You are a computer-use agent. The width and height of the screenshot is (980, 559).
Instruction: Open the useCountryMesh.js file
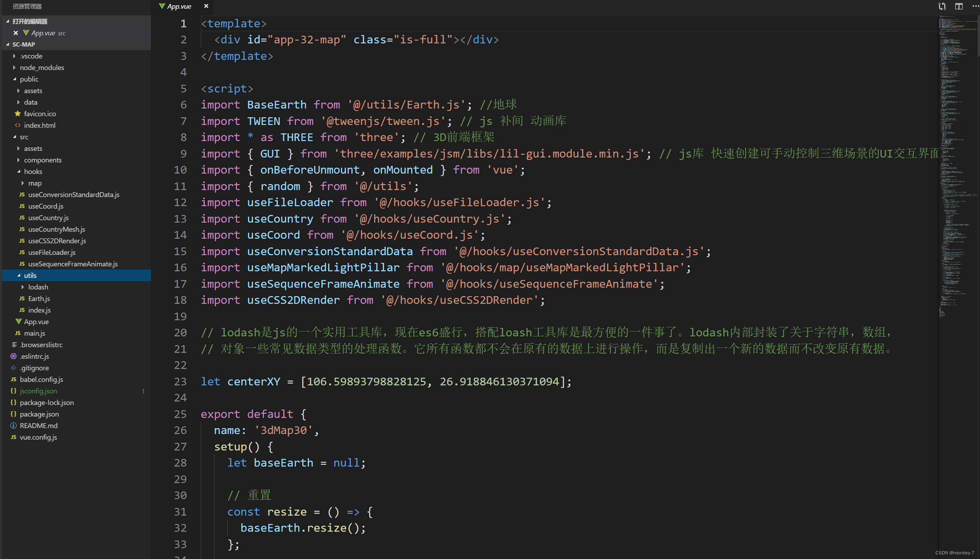tap(56, 229)
